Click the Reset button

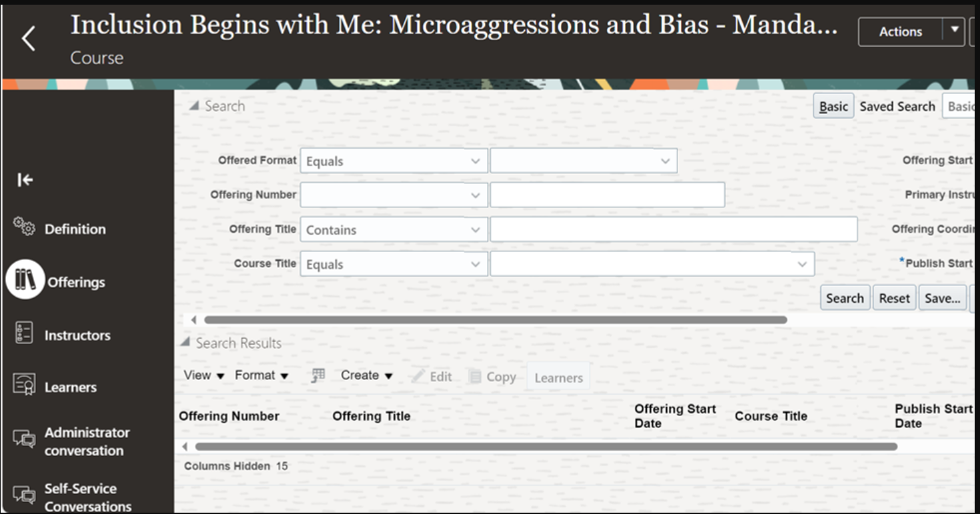click(x=894, y=298)
